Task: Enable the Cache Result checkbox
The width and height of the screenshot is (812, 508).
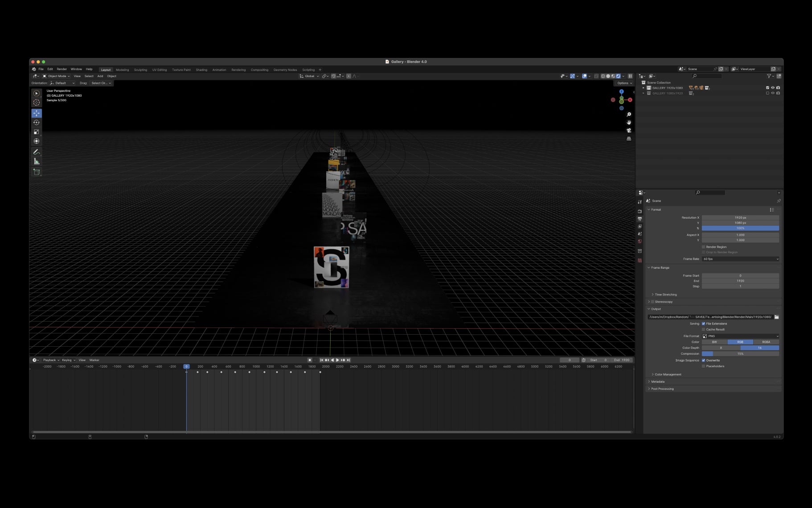Action: pyautogui.click(x=704, y=329)
